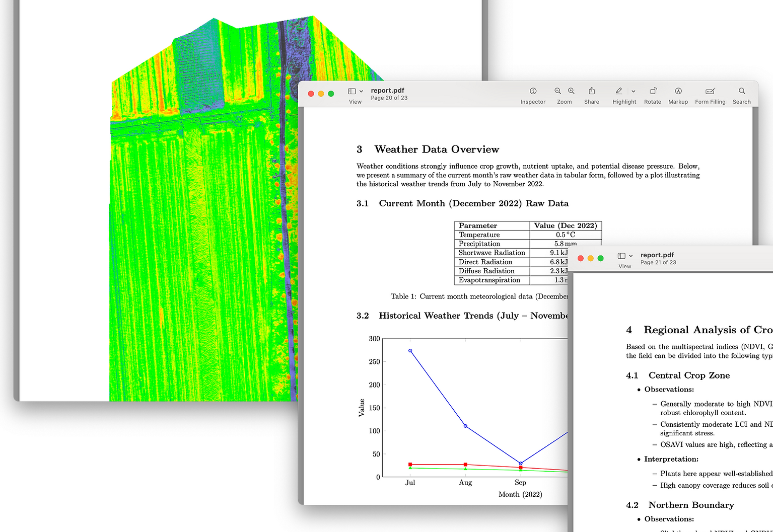Open Search in report.pdf

pyautogui.click(x=741, y=91)
